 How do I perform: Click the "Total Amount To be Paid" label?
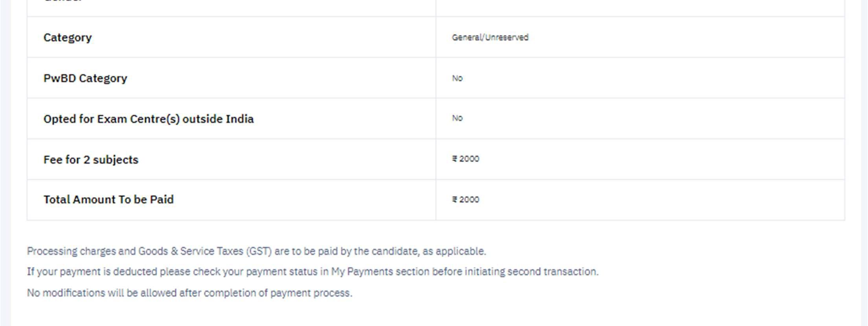[x=108, y=200]
